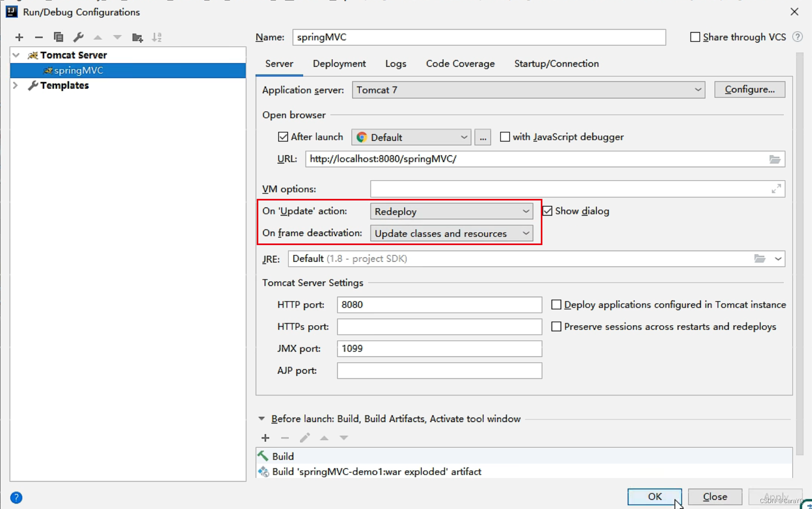Confirm with the OK button
Screen dimensions: 812x509
click(655, 497)
